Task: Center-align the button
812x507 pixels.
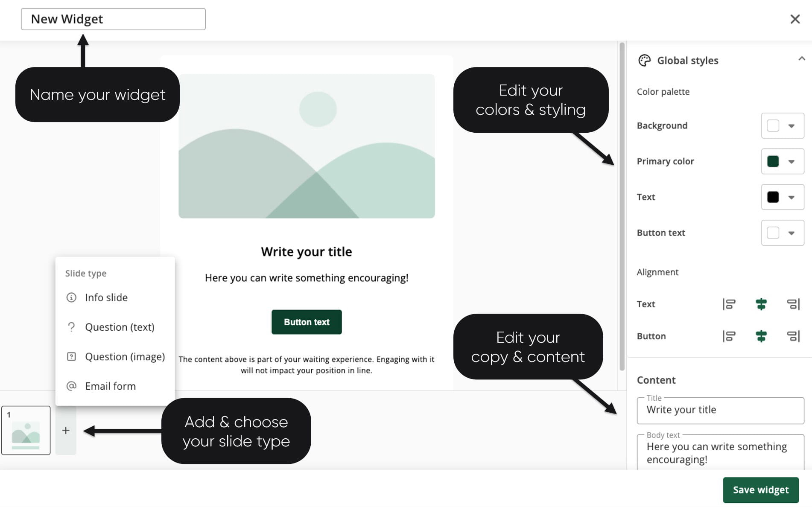Action: [x=761, y=336]
